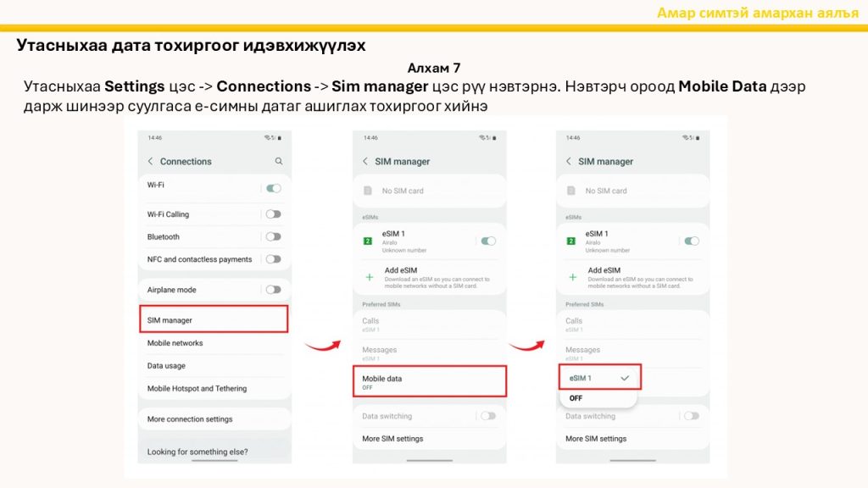Tap the Add eSIM plus icon in middle screenshot
This screenshot has width=868, height=488.
coord(369,277)
